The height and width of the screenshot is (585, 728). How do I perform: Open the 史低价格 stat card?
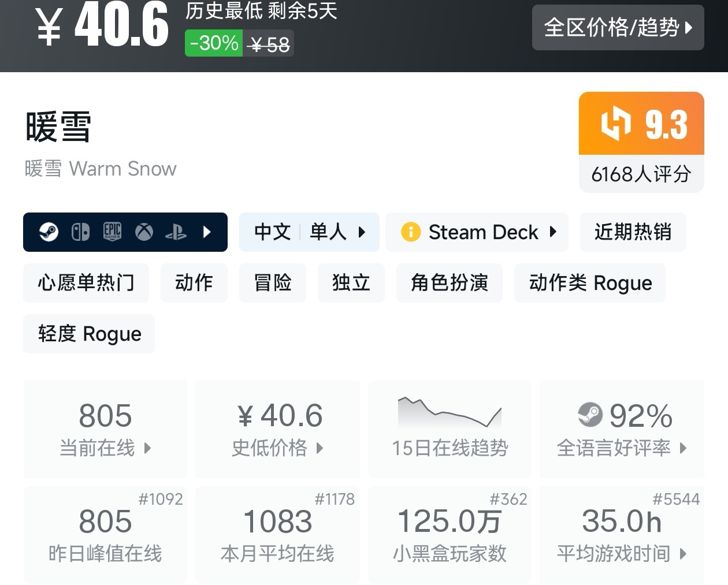tap(277, 430)
